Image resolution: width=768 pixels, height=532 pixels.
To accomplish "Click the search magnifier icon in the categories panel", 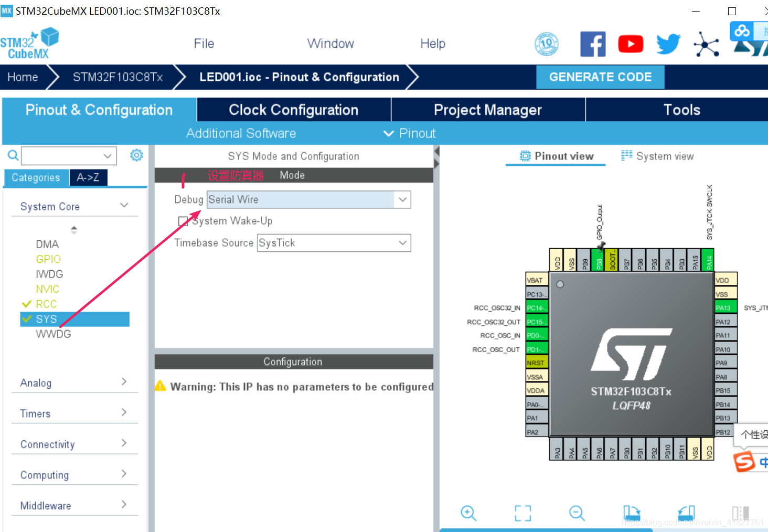I will click(x=13, y=155).
